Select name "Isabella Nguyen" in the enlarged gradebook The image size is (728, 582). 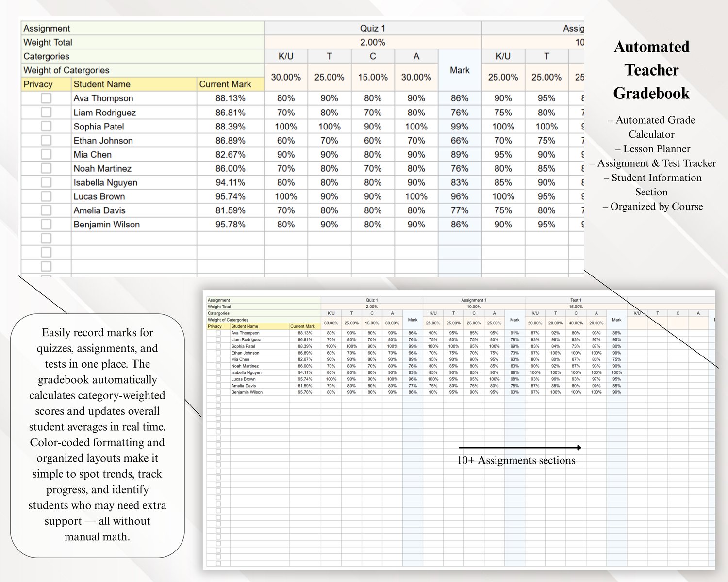105,182
